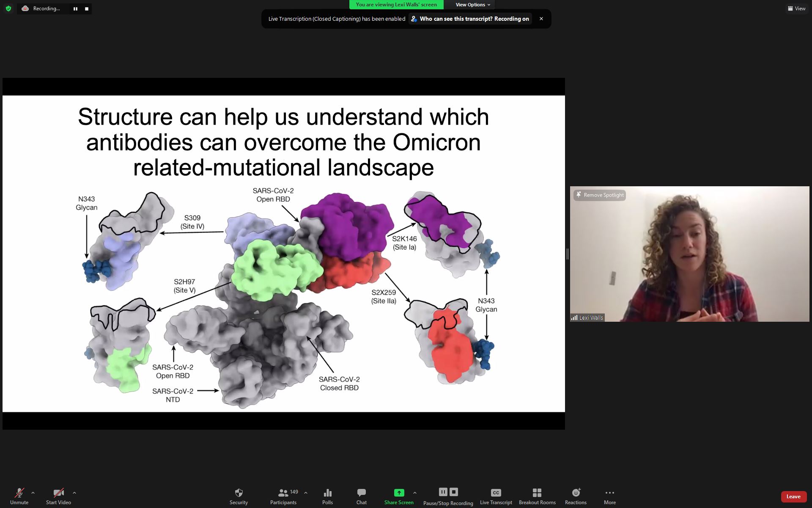
Task: Open the Participants panel
Action: [x=283, y=496]
